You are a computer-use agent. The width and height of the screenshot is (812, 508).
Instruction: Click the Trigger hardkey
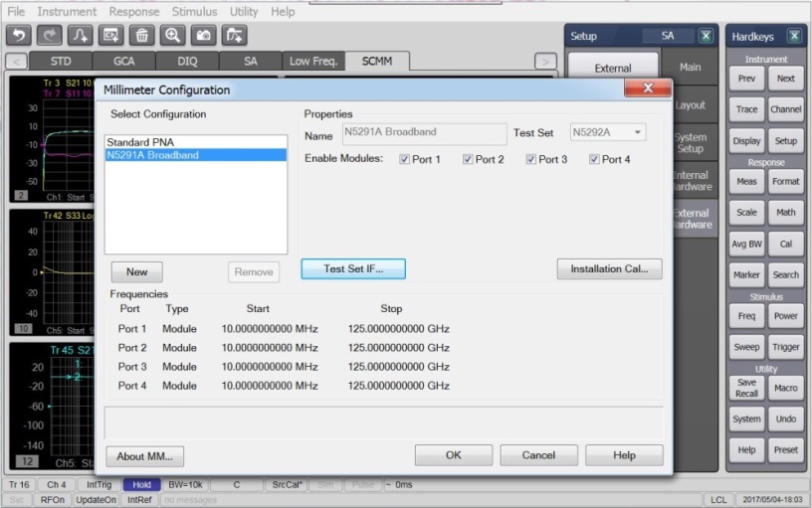[785, 347]
